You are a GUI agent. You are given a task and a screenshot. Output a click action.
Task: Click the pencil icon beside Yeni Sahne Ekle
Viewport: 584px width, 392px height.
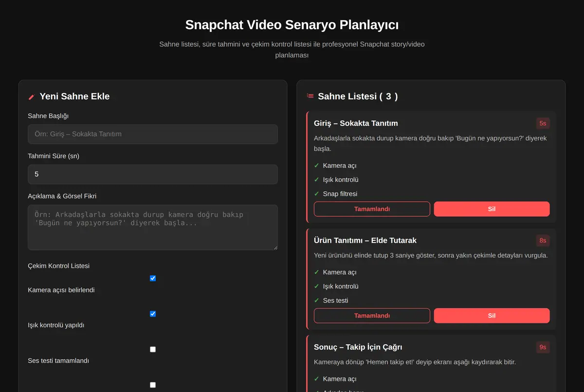click(x=32, y=97)
